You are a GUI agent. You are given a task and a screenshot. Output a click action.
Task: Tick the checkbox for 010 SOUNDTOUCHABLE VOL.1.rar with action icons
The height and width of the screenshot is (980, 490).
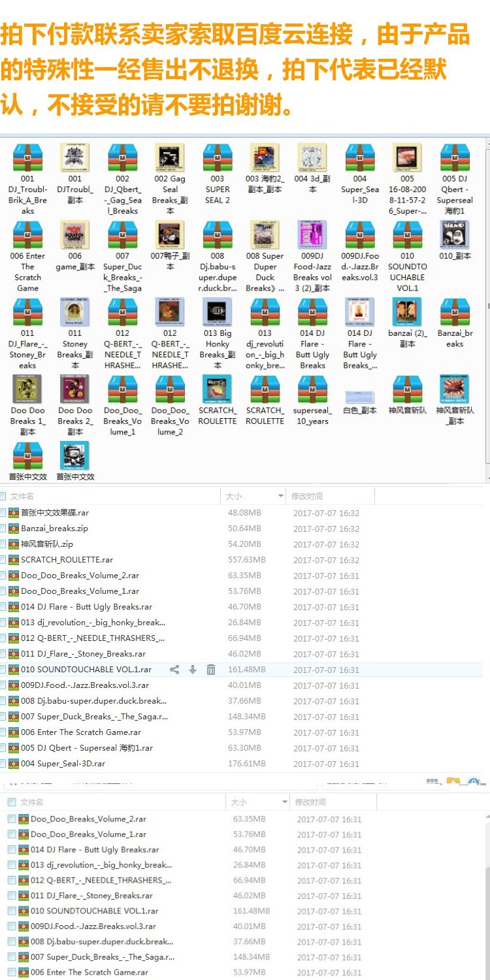[3, 670]
